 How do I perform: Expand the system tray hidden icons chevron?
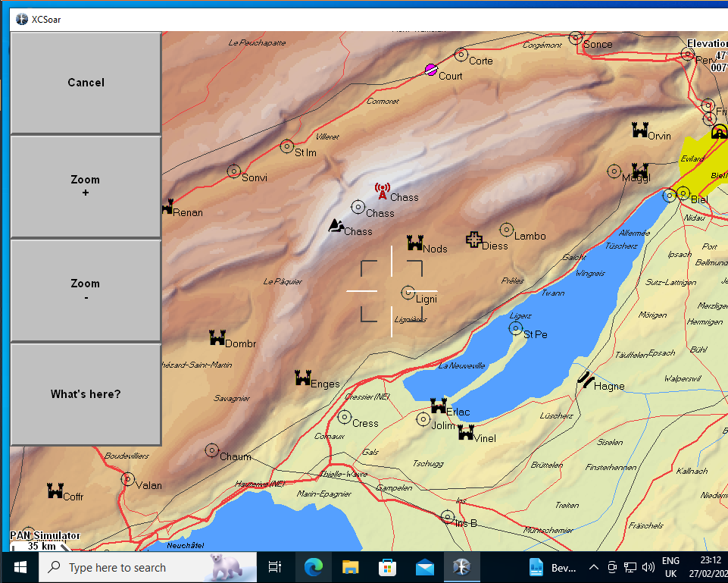point(593,567)
